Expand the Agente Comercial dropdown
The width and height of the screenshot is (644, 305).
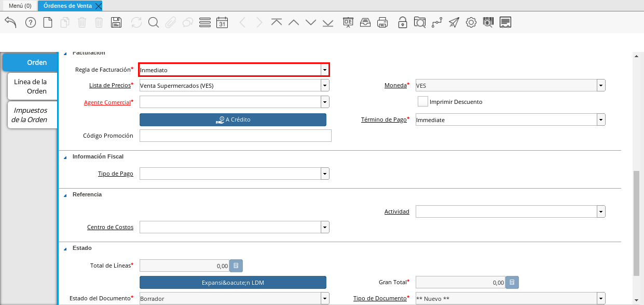(325, 102)
